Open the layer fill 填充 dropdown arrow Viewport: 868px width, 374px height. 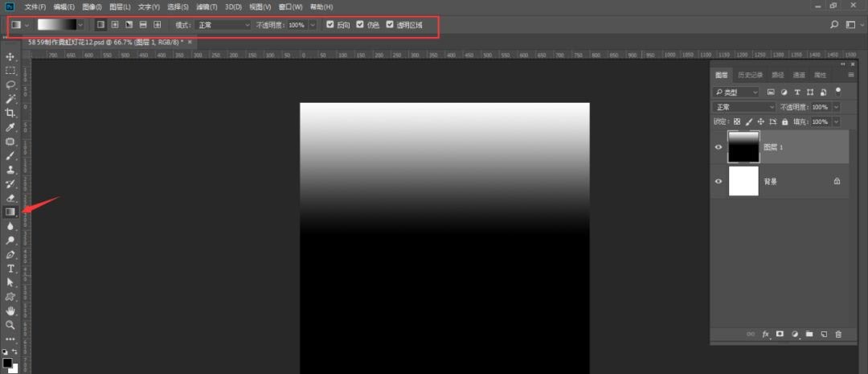[x=836, y=121]
